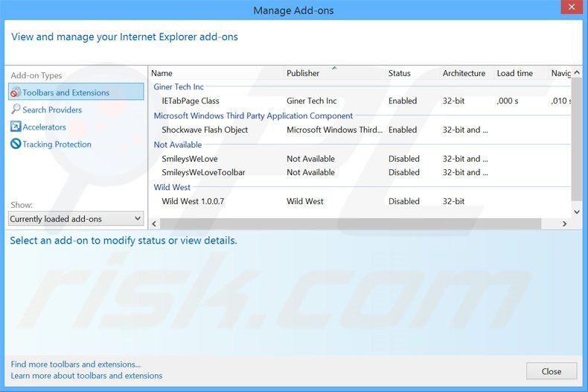Close the Manage Add-ons window with X
The width and height of the screenshot is (588, 392).
pos(570,10)
